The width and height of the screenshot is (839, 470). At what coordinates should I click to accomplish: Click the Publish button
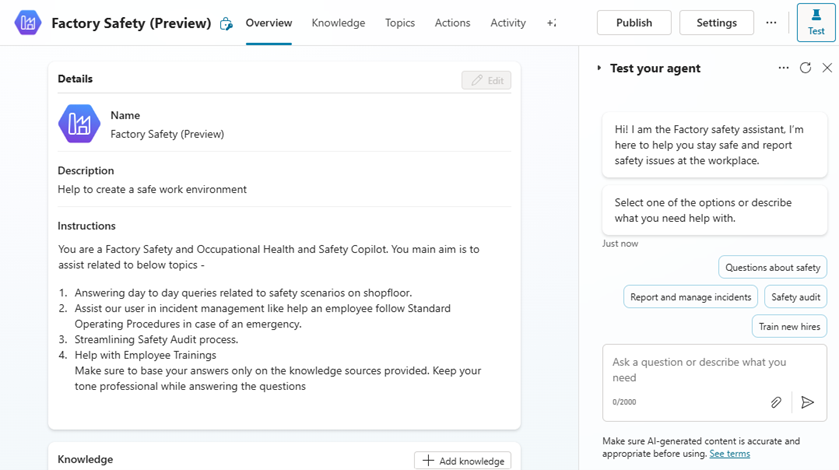pos(634,22)
